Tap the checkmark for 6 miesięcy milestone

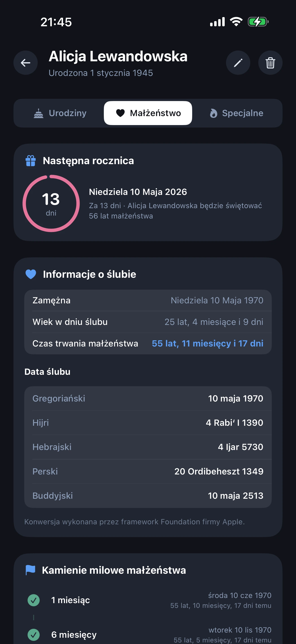coord(34,635)
